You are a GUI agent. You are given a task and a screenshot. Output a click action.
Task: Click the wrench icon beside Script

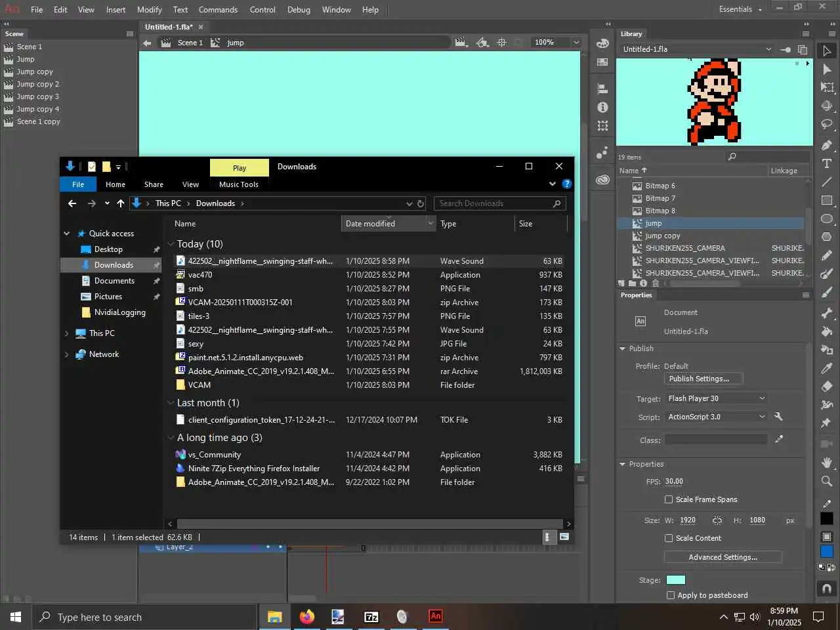pyautogui.click(x=778, y=417)
